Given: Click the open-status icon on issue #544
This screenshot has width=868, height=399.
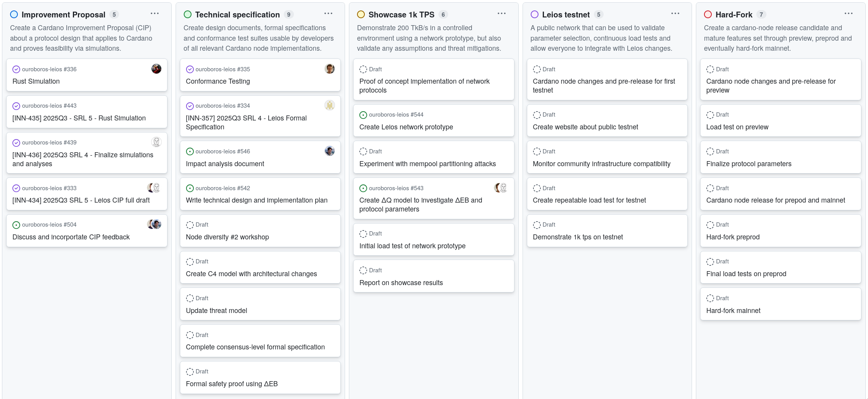Looking at the screenshot, I should point(363,115).
